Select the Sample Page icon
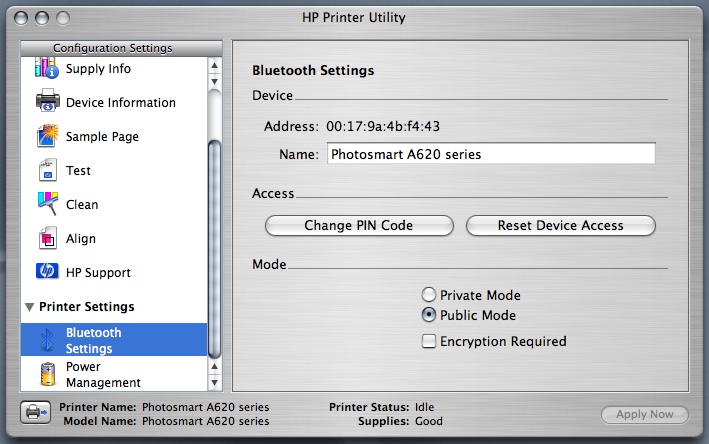 click(47, 136)
